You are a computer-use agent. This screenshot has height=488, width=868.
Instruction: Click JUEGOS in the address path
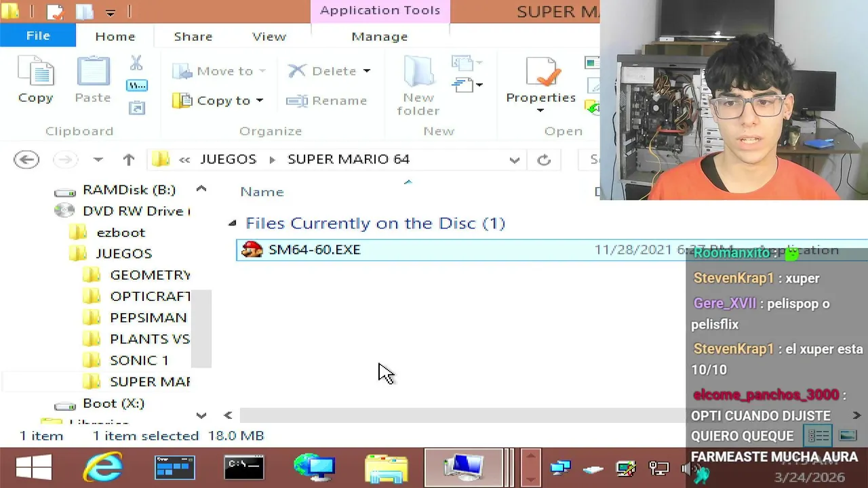point(228,159)
